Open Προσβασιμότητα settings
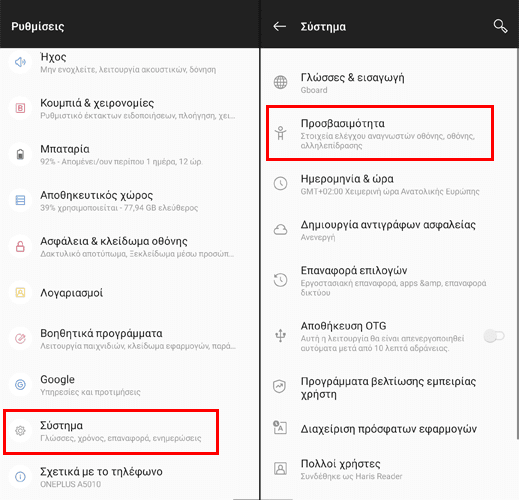The height and width of the screenshot is (500, 519). click(x=380, y=133)
